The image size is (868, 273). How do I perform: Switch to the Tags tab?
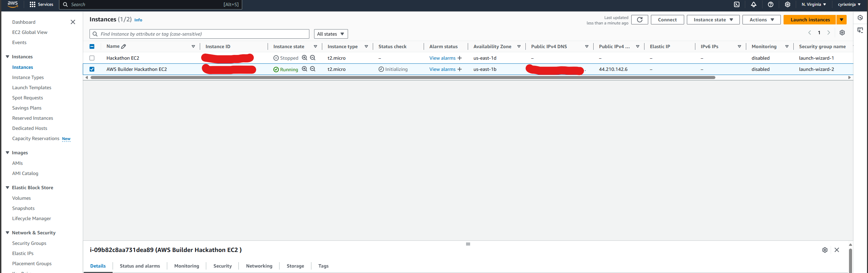(323, 266)
